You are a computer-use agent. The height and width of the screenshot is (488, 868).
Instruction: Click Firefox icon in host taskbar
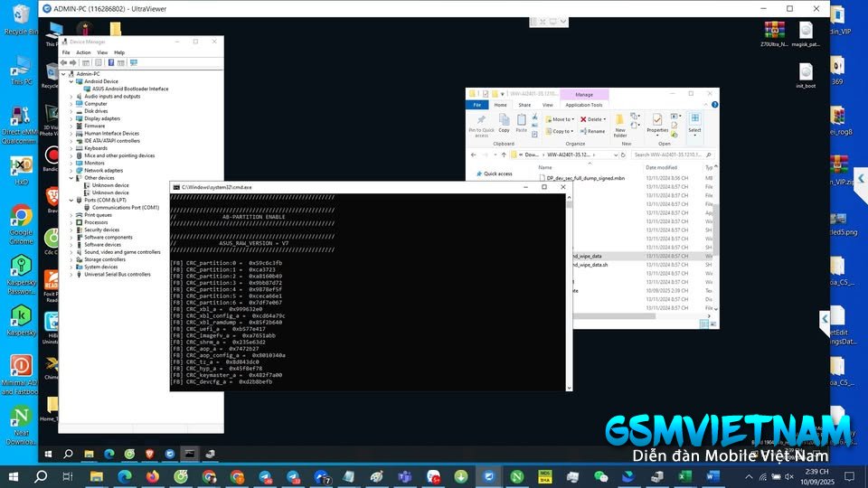click(152, 476)
